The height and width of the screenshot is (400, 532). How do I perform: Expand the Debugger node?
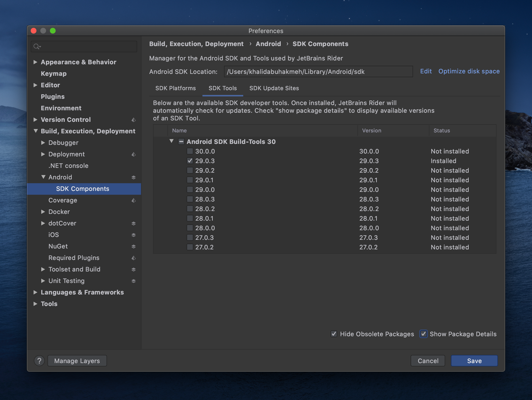click(x=43, y=143)
